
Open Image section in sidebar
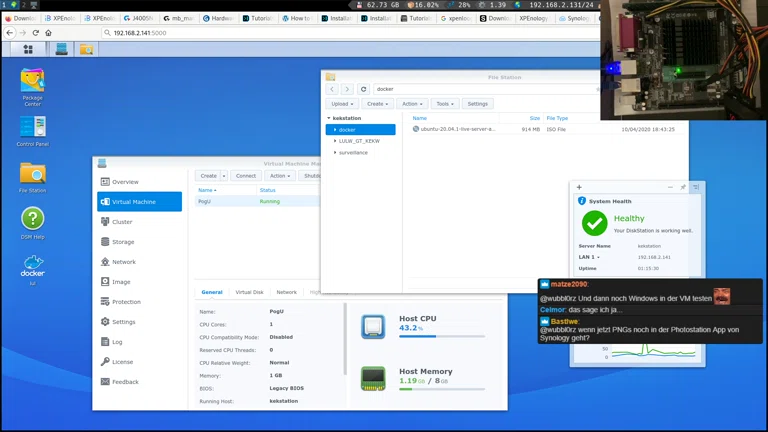140,282
